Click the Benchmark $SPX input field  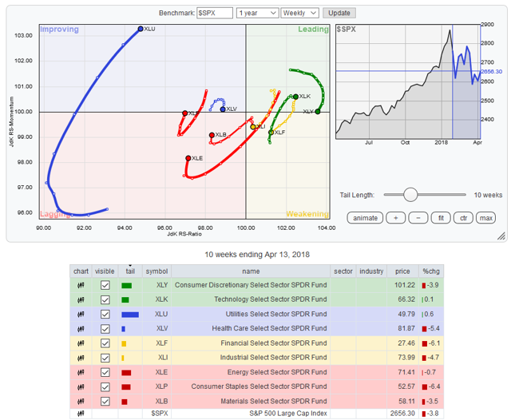click(215, 13)
